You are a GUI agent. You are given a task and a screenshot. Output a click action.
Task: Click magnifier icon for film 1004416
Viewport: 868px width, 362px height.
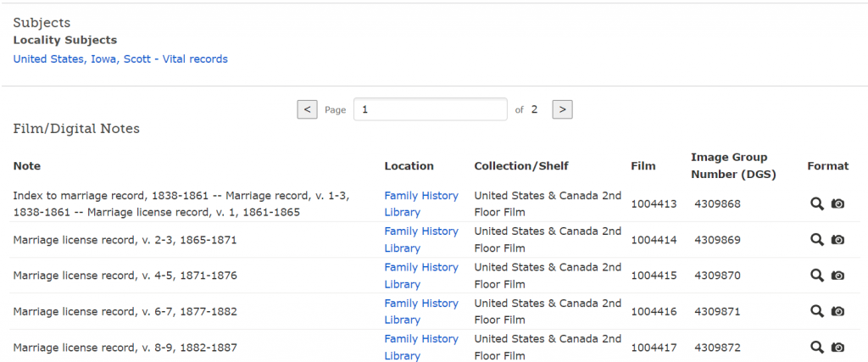pyautogui.click(x=817, y=311)
